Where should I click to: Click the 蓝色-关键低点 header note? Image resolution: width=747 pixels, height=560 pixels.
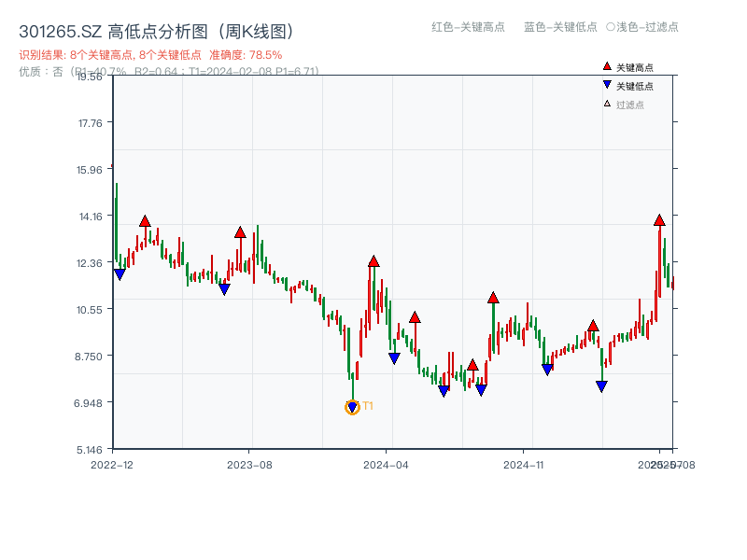[x=560, y=27]
